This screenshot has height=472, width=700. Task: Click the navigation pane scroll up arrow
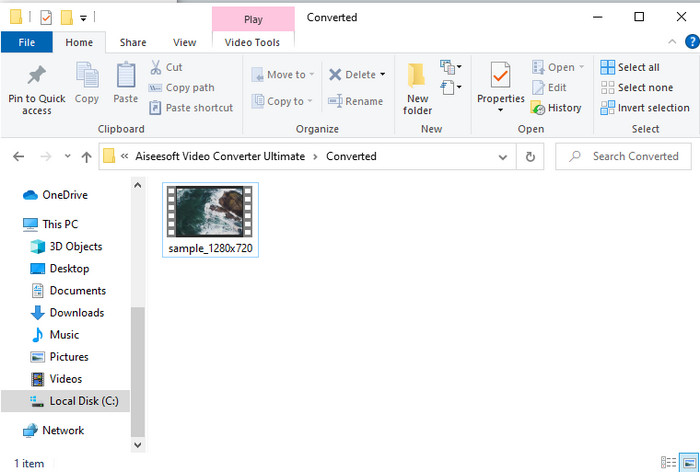point(138,185)
